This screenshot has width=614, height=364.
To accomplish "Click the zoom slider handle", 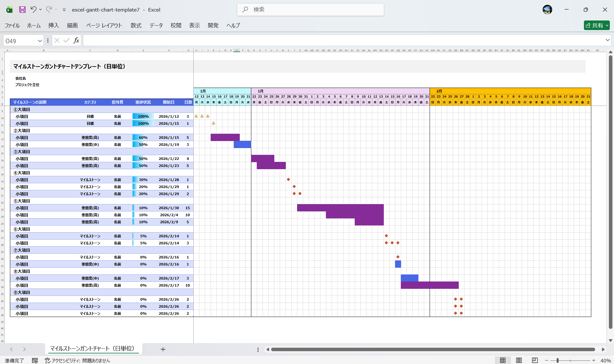I will tap(557, 360).
